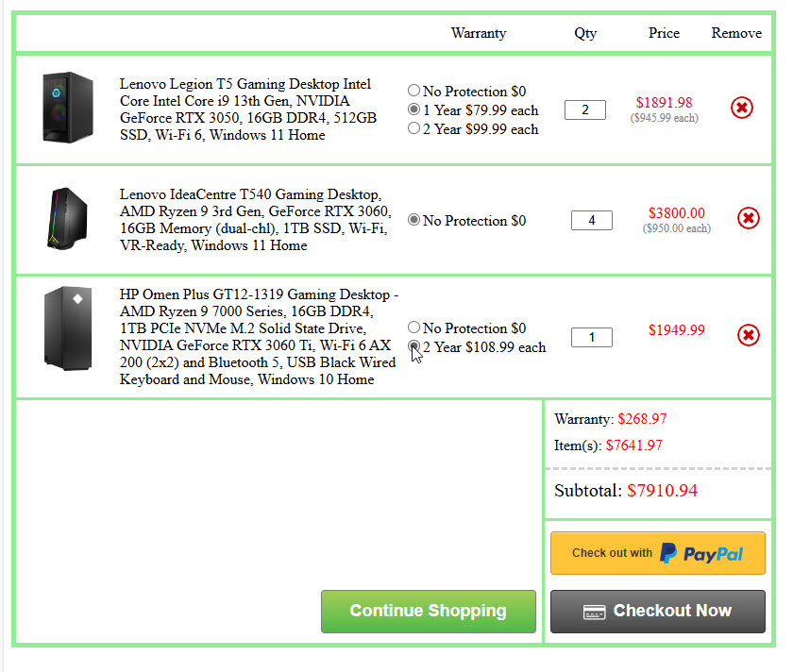
Task: Remove the Lenovo Legion T5 from cart
Action: (x=742, y=109)
